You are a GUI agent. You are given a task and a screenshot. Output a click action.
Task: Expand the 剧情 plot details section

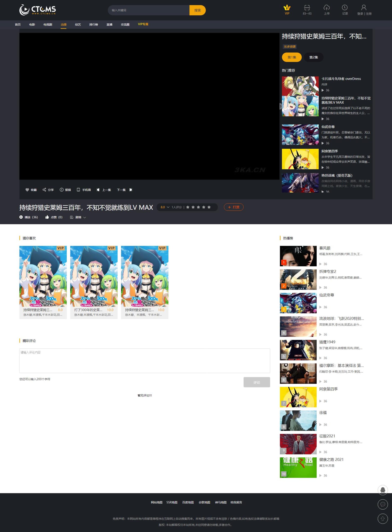tap(78, 217)
